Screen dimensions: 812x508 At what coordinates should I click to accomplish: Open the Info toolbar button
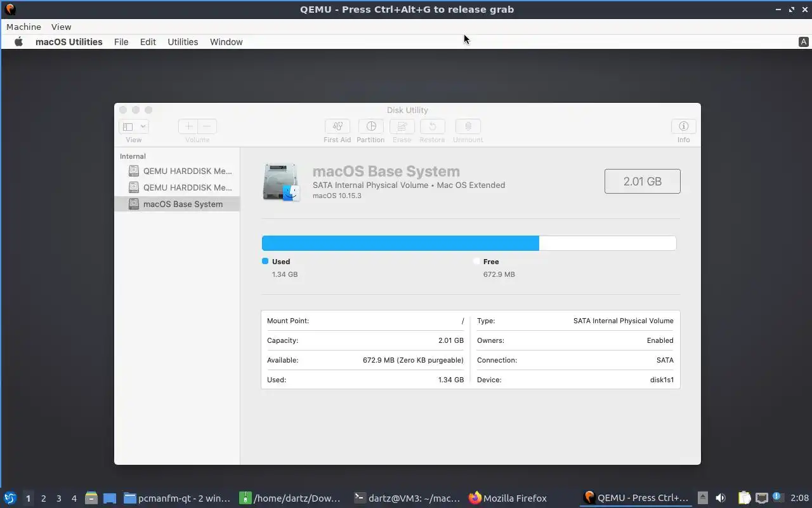click(x=683, y=126)
